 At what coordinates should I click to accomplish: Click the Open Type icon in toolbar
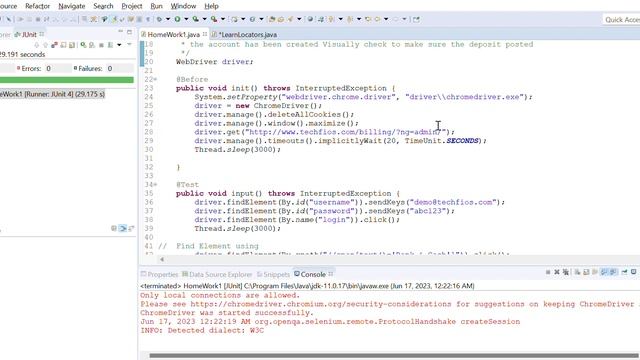pyautogui.click(x=271, y=19)
